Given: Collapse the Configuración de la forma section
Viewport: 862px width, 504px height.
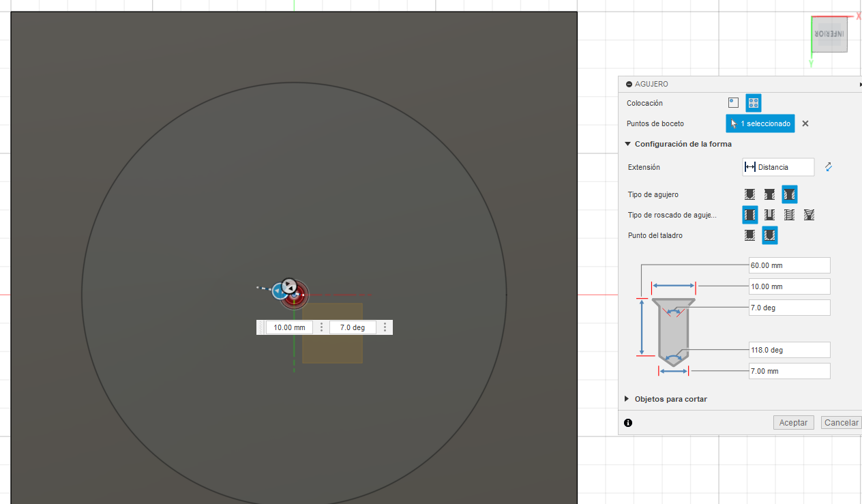Looking at the screenshot, I should click(627, 144).
